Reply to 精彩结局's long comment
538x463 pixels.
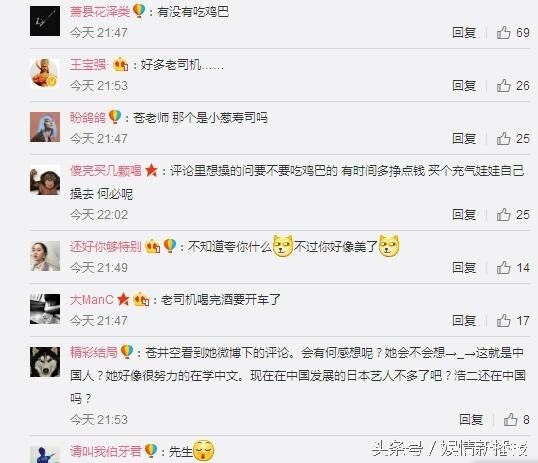coord(471,419)
